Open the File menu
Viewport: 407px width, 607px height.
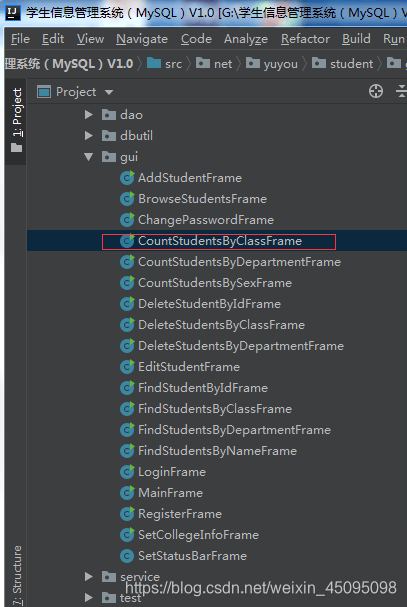click(x=20, y=39)
